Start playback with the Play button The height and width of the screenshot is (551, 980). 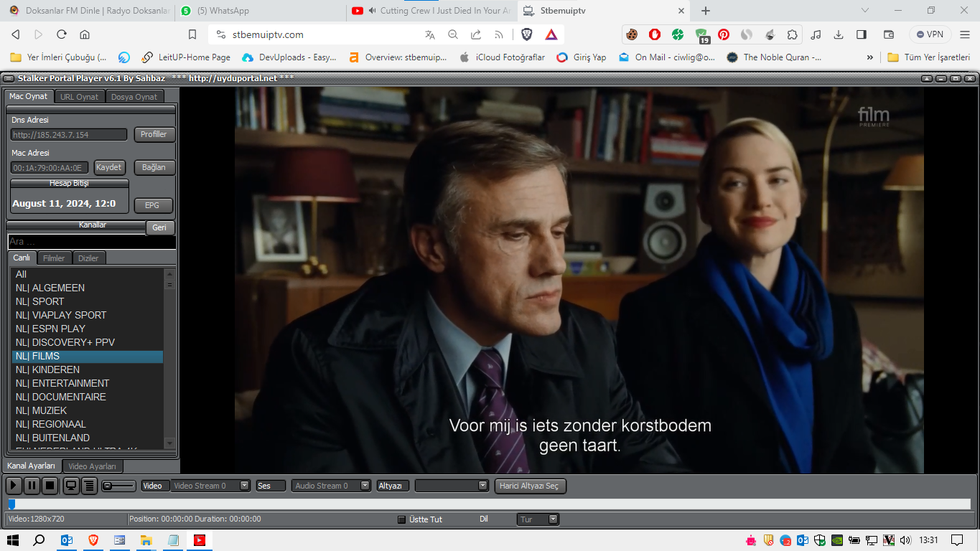click(x=14, y=486)
